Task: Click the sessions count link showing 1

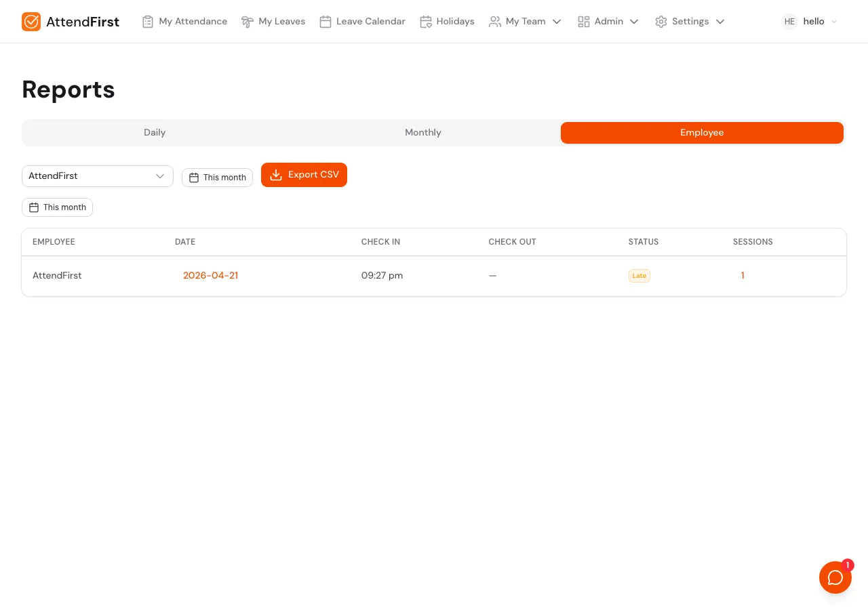Action: click(743, 276)
